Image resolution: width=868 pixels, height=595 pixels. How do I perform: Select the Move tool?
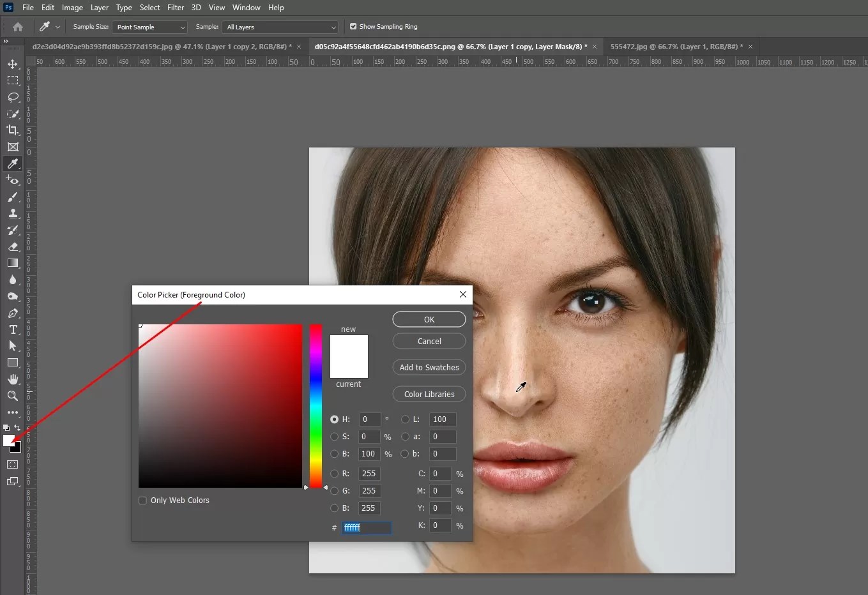[13, 64]
